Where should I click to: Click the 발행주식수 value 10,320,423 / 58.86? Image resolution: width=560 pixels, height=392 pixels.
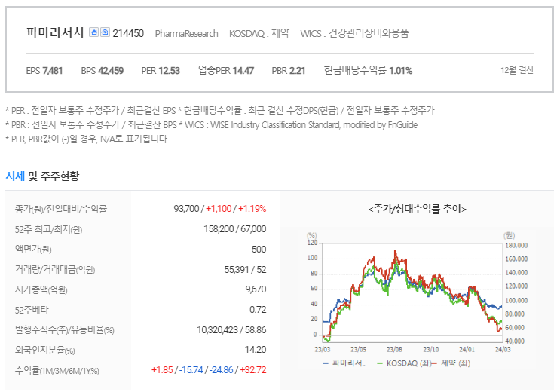231,330
